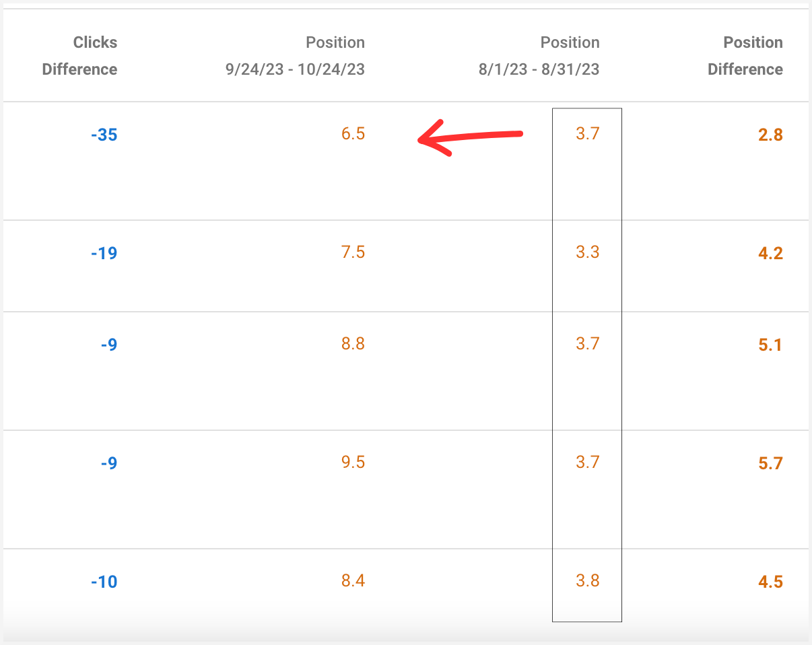Select August position value 3.8
Screen dimensions: 812x645
pos(587,580)
